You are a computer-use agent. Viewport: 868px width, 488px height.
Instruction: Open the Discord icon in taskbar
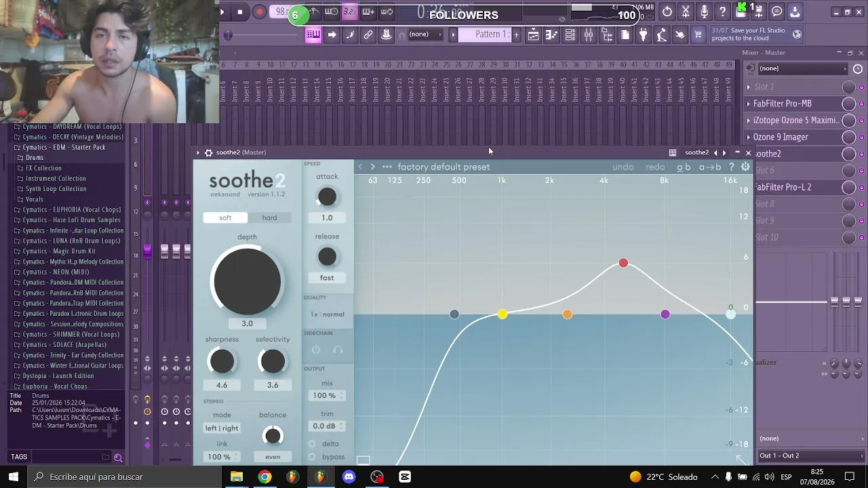[349, 476]
